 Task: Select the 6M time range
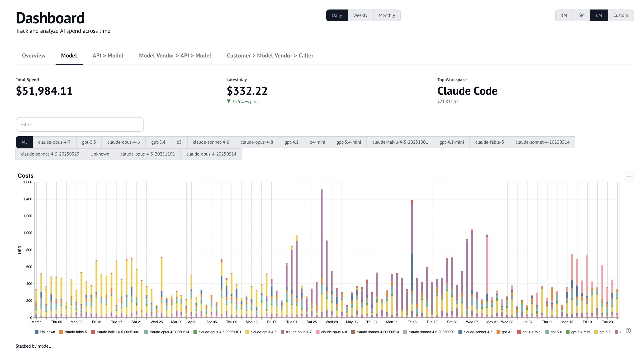(x=599, y=15)
